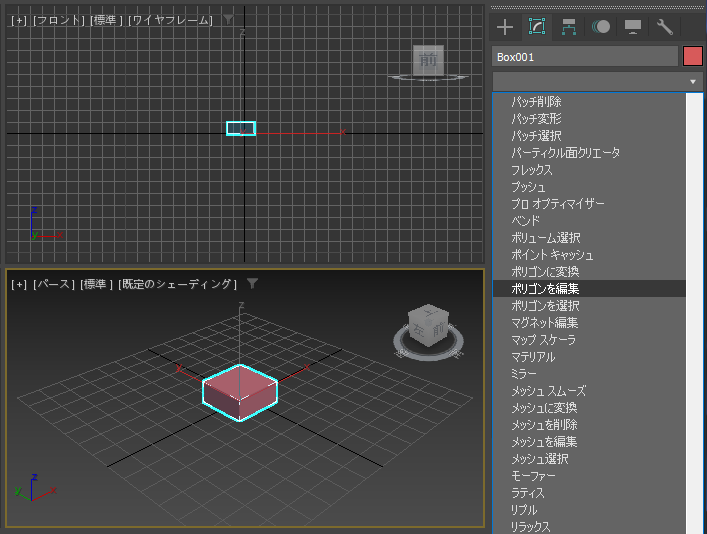
Task: Open perspective viewport [+] general menu
Action: (x=18, y=284)
